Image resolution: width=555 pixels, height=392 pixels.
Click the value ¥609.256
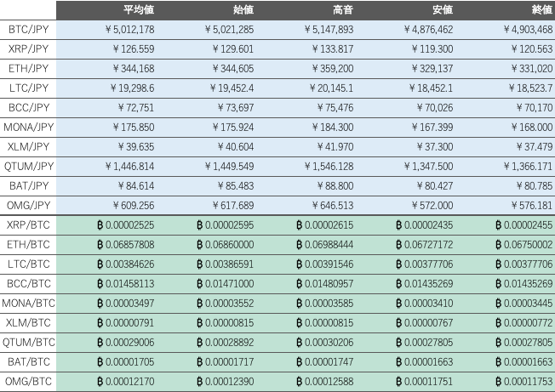[x=134, y=205]
